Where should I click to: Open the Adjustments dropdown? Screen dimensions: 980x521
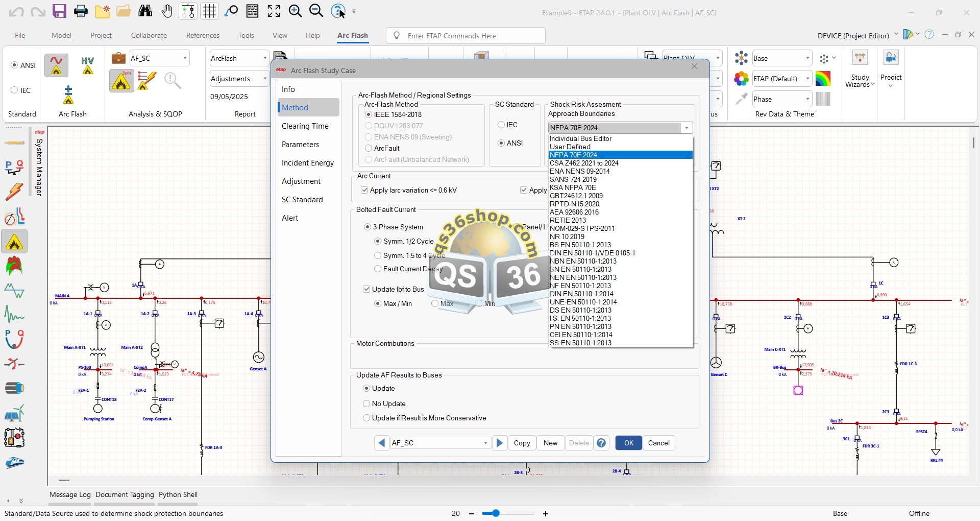pos(265,79)
